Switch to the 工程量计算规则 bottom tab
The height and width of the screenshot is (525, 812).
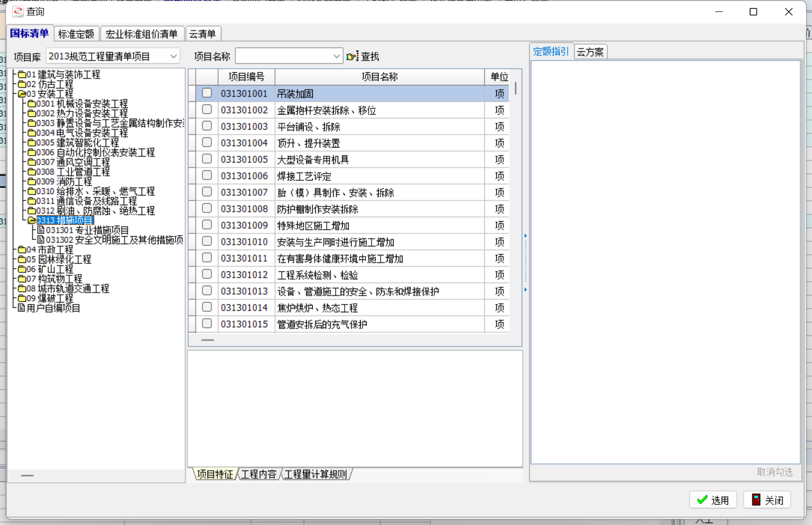click(x=316, y=475)
